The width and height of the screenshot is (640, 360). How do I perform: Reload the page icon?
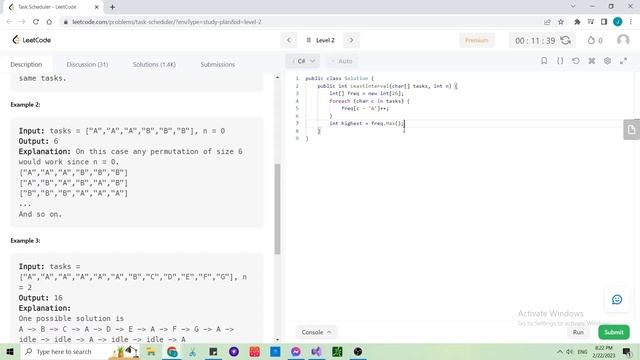coord(36,22)
